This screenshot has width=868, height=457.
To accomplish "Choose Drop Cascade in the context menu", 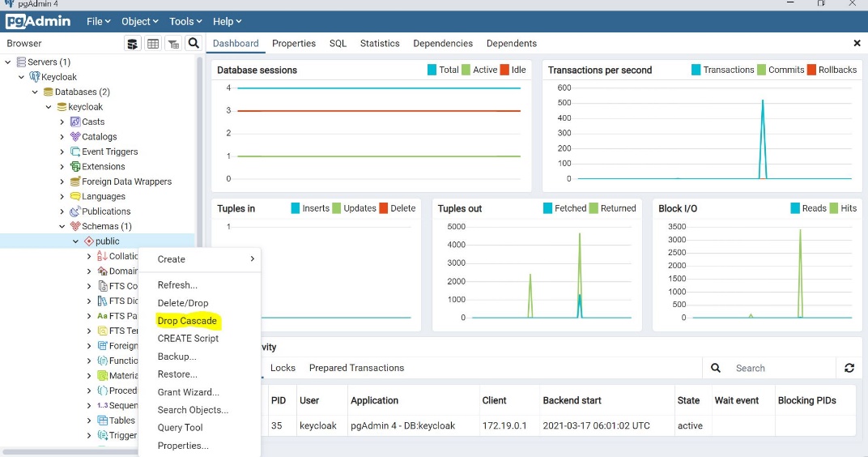I will coord(187,321).
